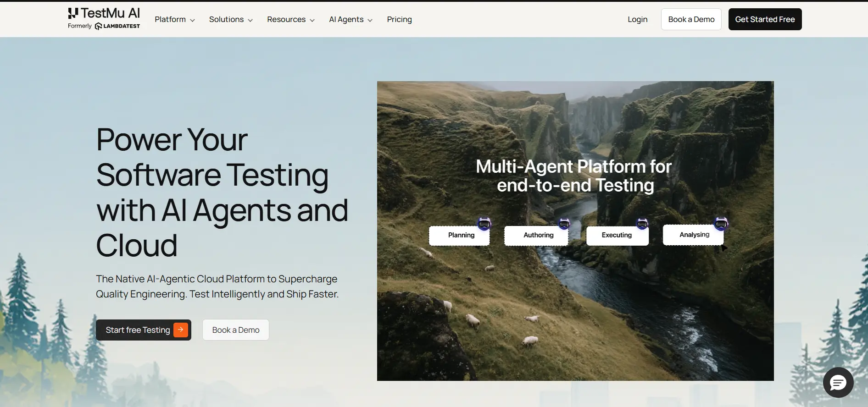The image size is (868, 407).
Task: Click the Multi-Agent Platform video heading
Action: pyautogui.click(x=574, y=176)
